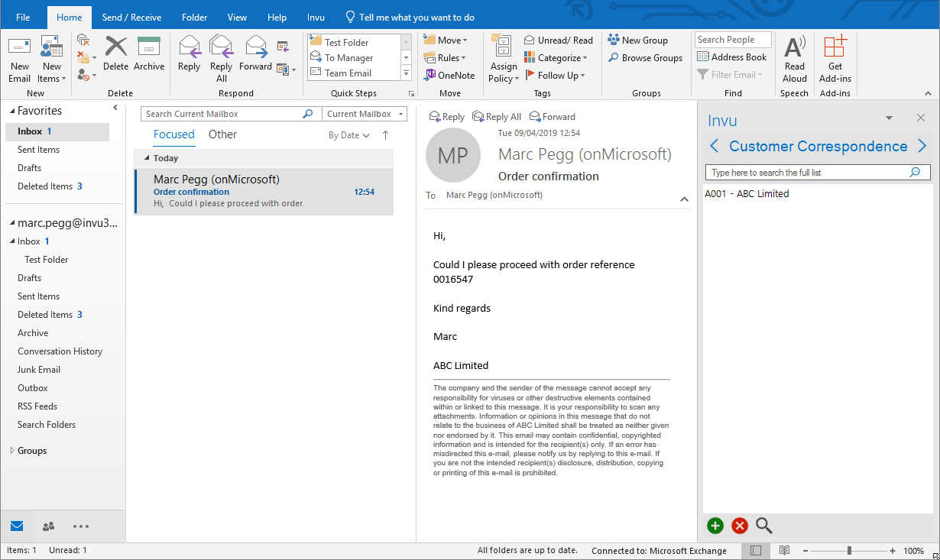Switch to People view icon
940x560 pixels.
tap(48, 526)
